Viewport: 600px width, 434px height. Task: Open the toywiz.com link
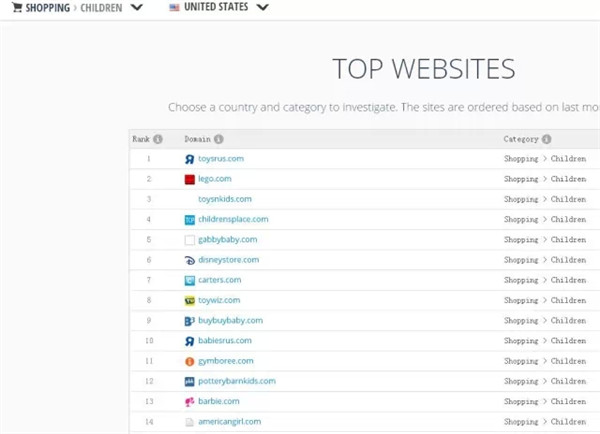[219, 300]
